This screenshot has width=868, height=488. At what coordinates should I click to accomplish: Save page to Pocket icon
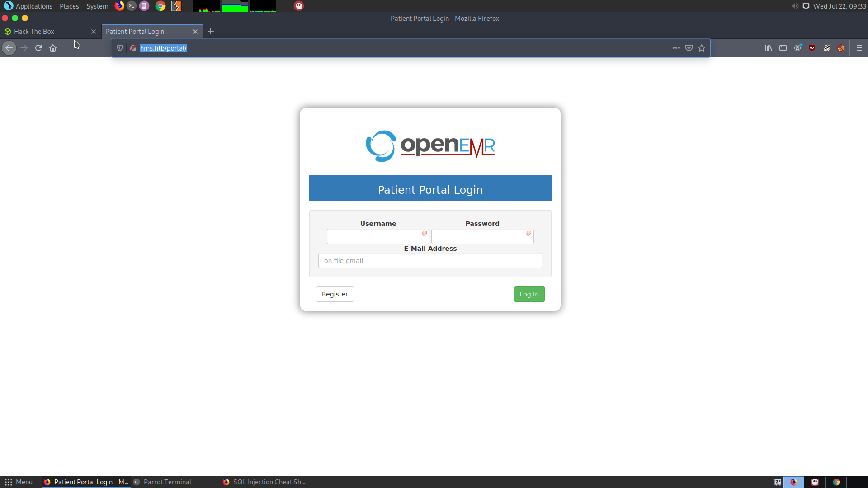point(689,48)
